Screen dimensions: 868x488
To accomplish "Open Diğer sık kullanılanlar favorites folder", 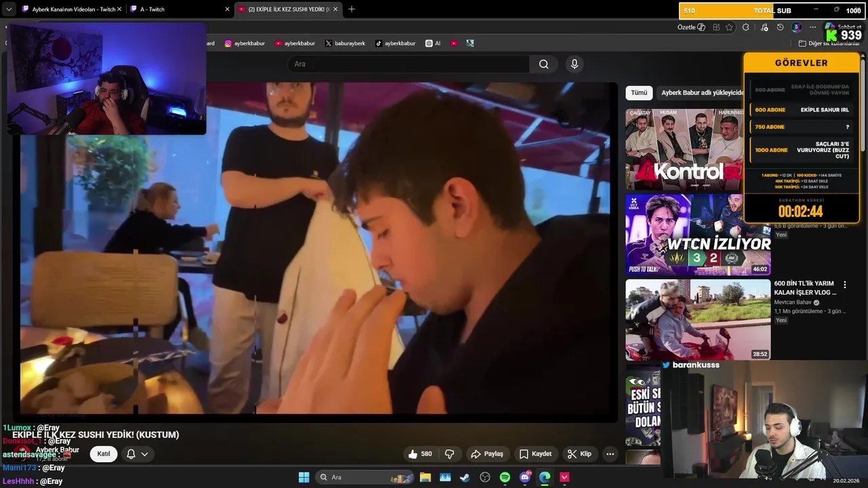I will tap(829, 43).
